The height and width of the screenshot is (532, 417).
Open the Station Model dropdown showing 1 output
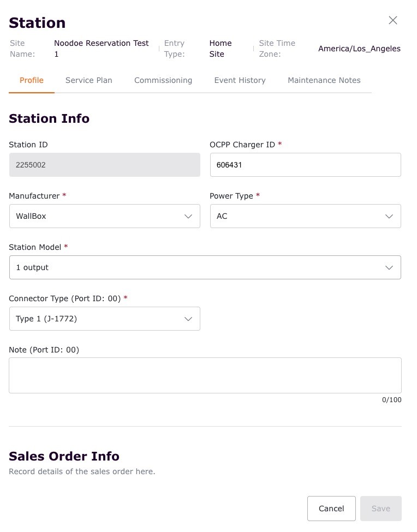coord(196,268)
